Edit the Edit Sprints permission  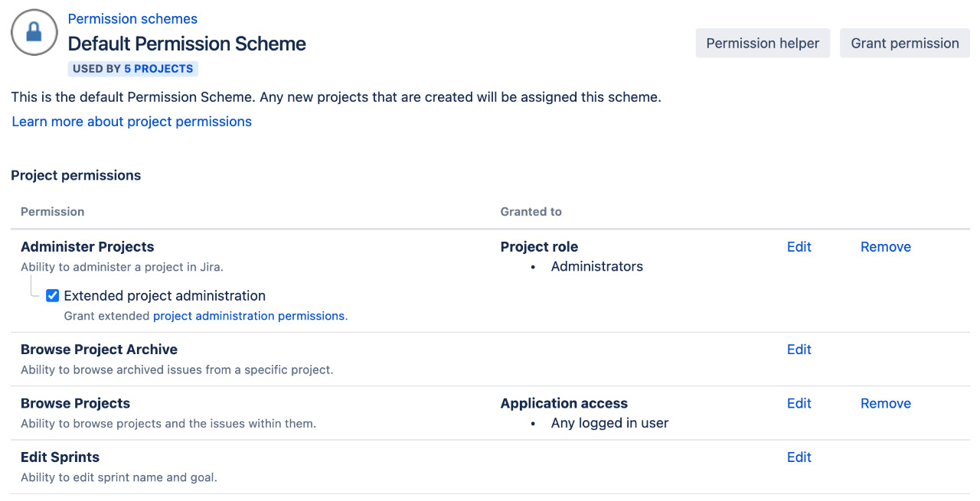[x=799, y=457]
